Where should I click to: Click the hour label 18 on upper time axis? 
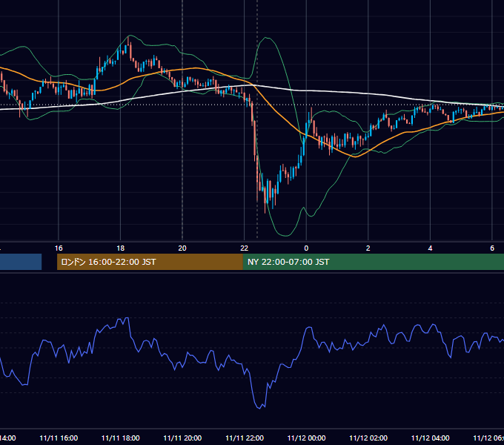(x=121, y=248)
